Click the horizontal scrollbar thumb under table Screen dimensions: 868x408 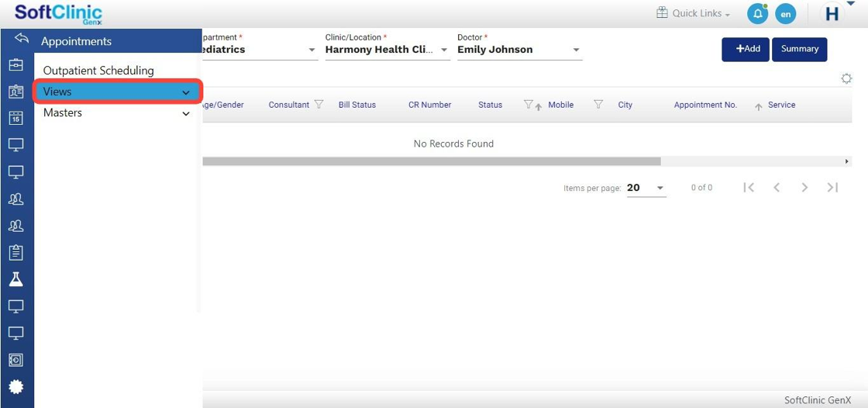click(x=432, y=161)
